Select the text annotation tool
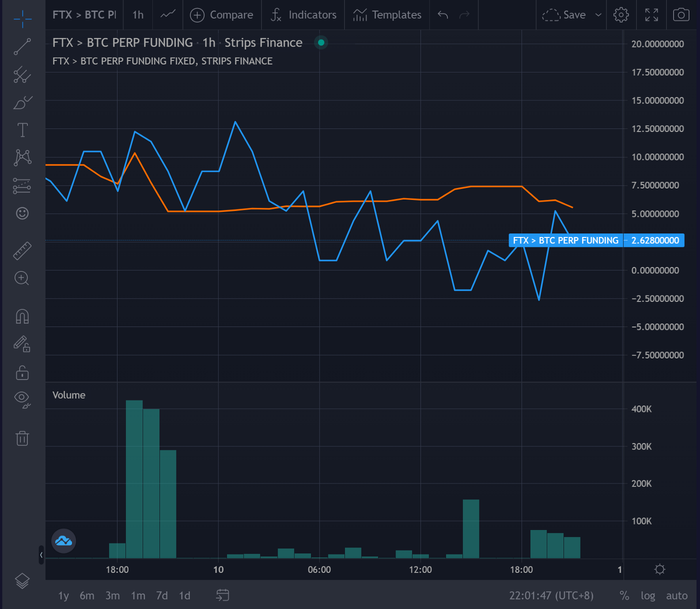The height and width of the screenshot is (609, 700). click(22, 130)
